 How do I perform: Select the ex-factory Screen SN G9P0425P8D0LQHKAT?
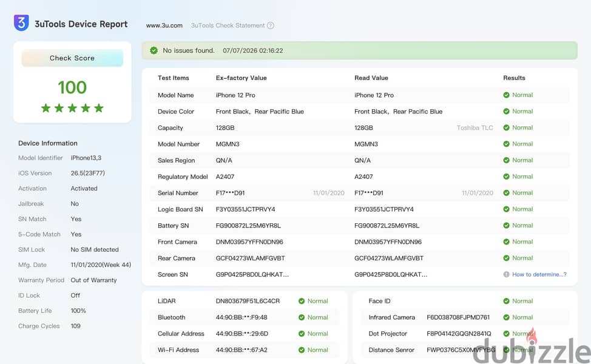pos(252,274)
